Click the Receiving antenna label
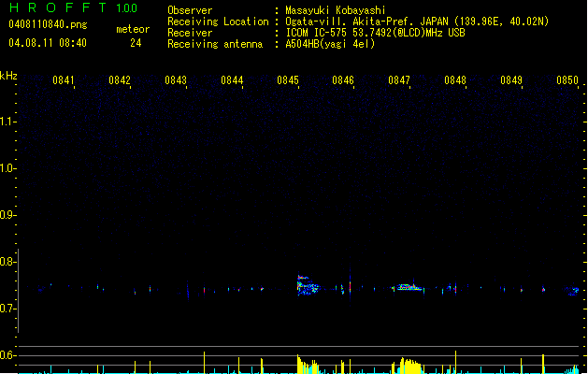 pos(215,44)
